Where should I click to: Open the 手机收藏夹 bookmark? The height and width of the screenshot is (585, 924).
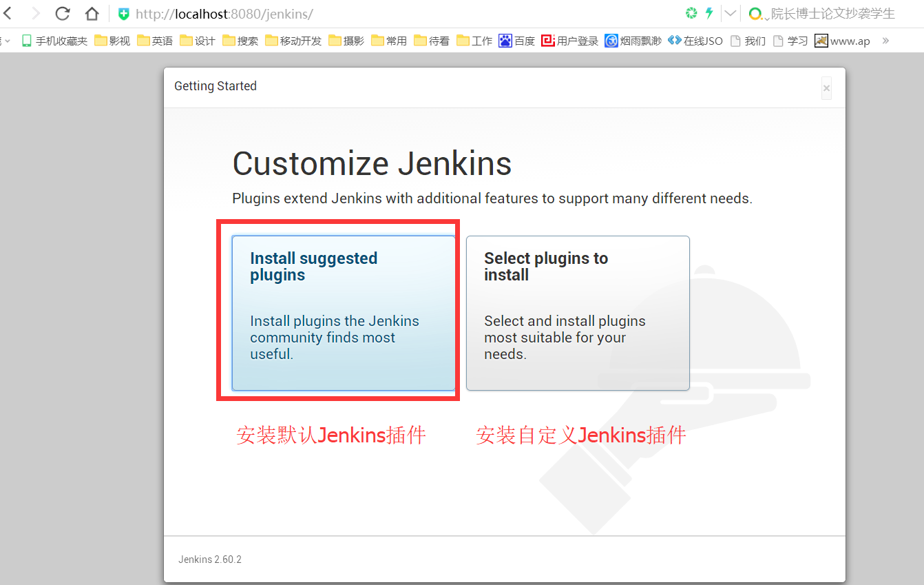54,41
